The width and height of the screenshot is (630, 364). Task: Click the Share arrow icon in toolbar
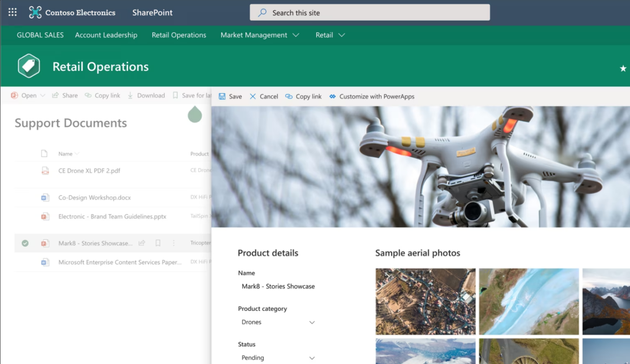[x=55, y=95]
